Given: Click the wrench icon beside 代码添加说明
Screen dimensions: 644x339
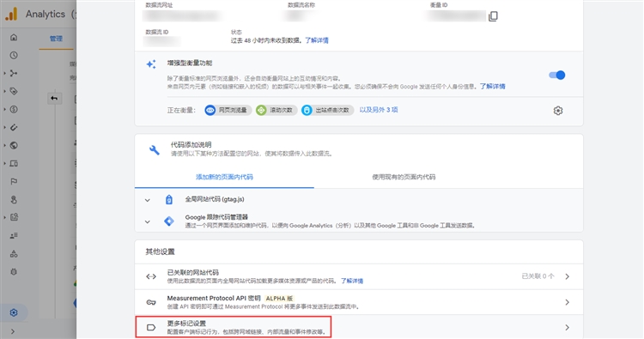Looking at the screenshot, I should (x=155, y=150).
